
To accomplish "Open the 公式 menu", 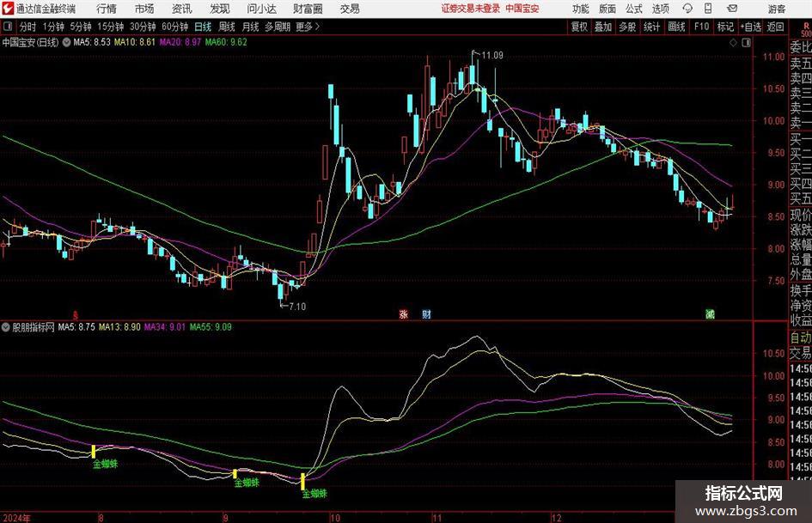I will click(x=634, y=9).
